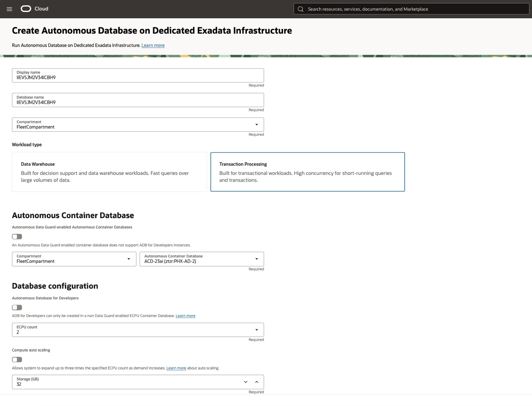Screen dimensions: 532x406
Task: Open Learn more link under page title
Action: 153,45
